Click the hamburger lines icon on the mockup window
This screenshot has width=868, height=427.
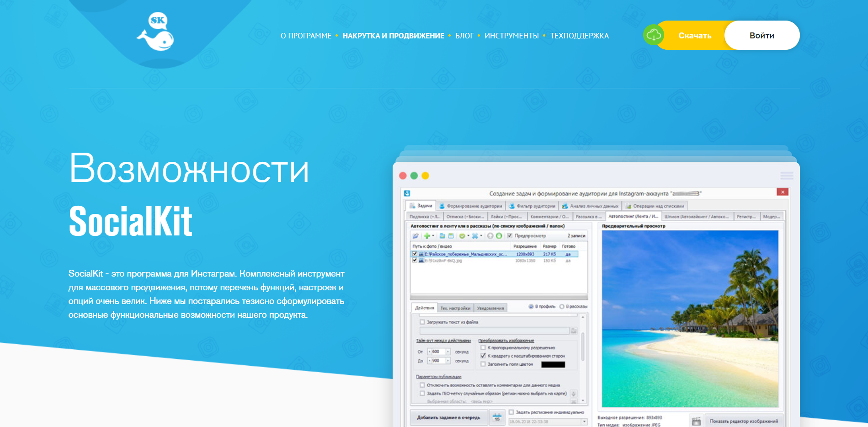[787, 176]
